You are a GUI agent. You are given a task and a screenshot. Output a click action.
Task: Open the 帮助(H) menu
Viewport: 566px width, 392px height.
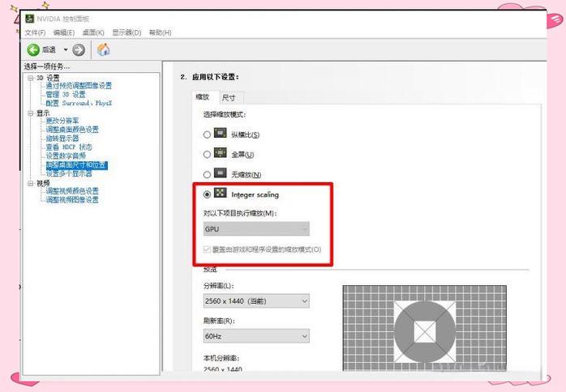160,32
